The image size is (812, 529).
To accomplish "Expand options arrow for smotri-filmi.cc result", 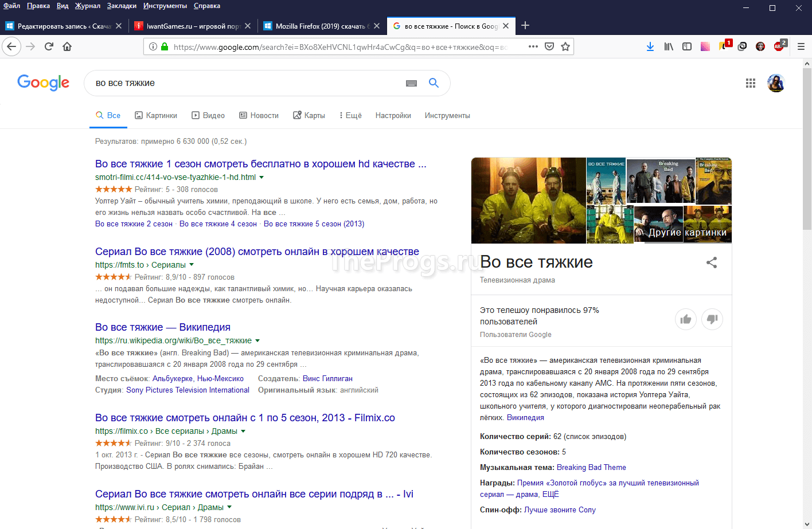I will tap(261, 177).
